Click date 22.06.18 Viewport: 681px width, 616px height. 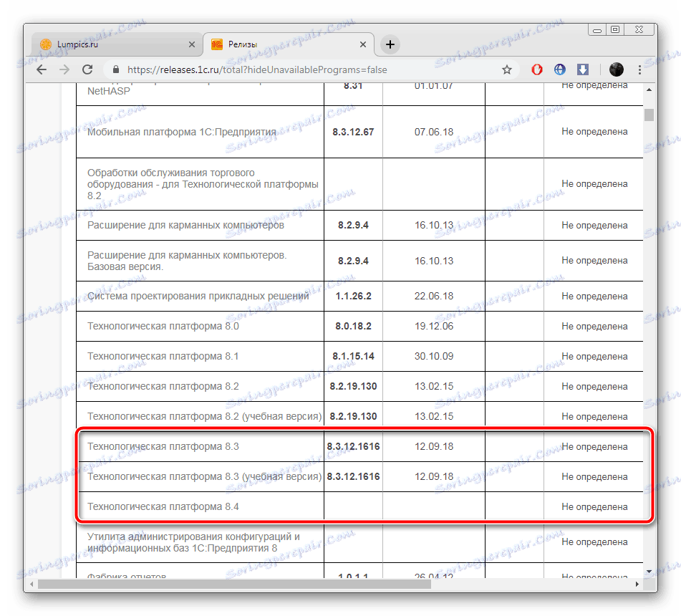point(434,297)
